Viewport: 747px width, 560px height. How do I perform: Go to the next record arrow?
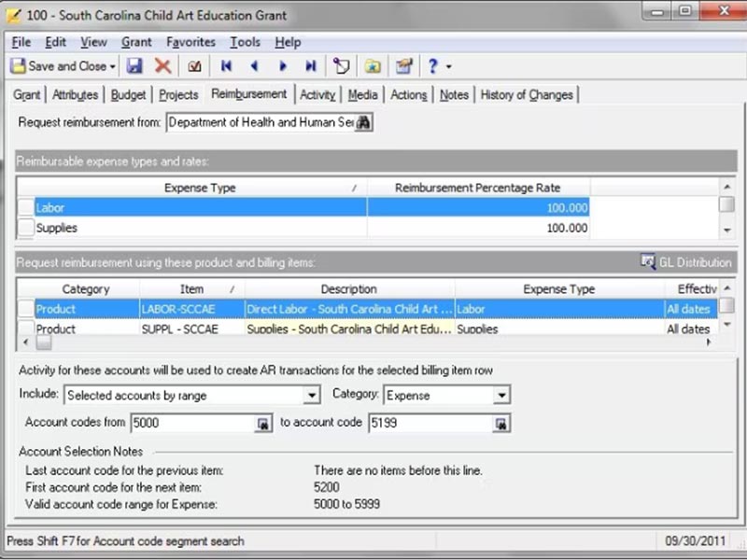point(282,66)
